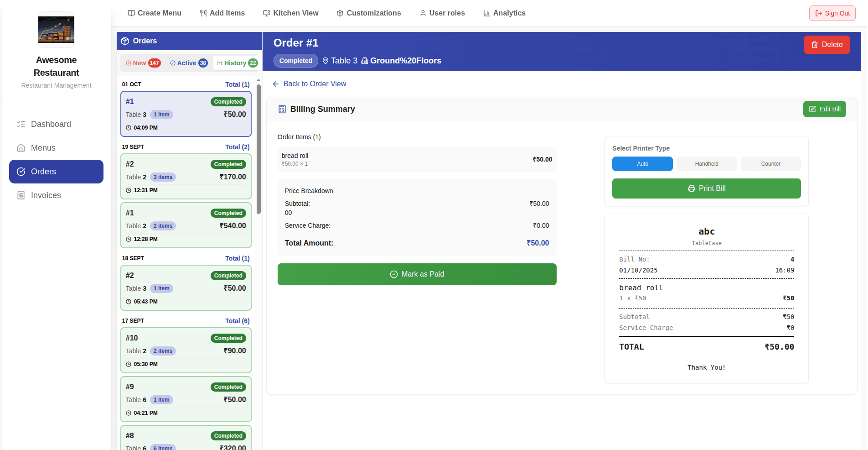Select the Counter printer type
Image resolution: width=868 pixels, height=450 pixels.
[770, 164]
